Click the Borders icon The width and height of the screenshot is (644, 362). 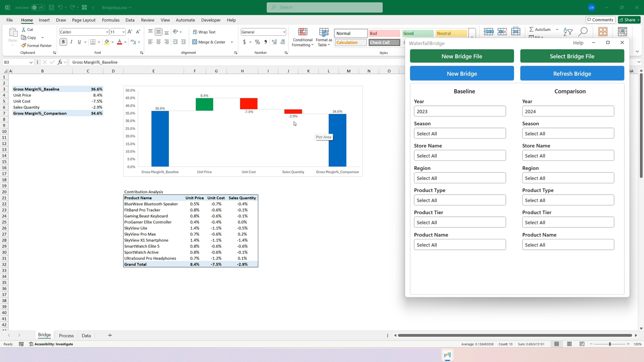[x=93, y=42]
